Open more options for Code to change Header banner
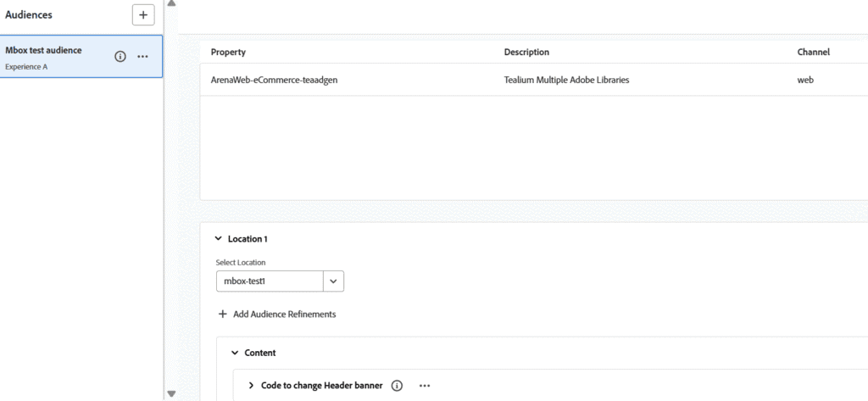 pyautogui.click(x=425, y=386)
